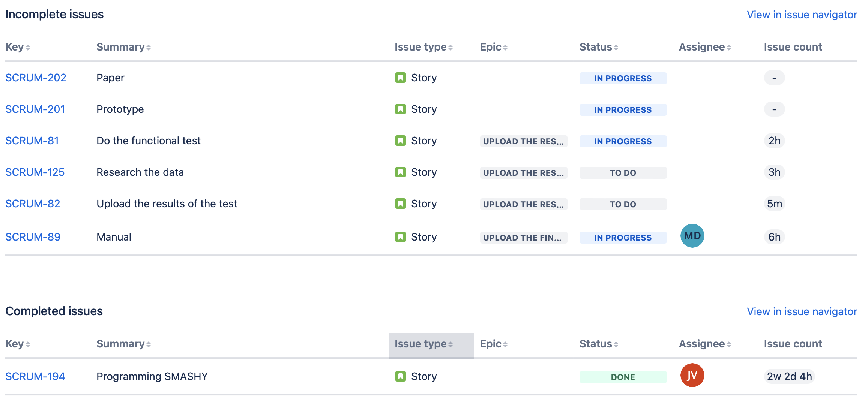Image resolution: width=868 pixels, height=413 pixels.
Task: Click the DONE status badge for SCRUM-194
Action: pyautogui.click(x=623, y=377)
